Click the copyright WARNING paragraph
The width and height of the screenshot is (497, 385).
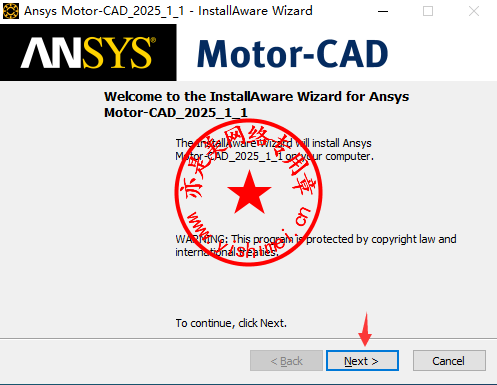(x=316, y=245)
